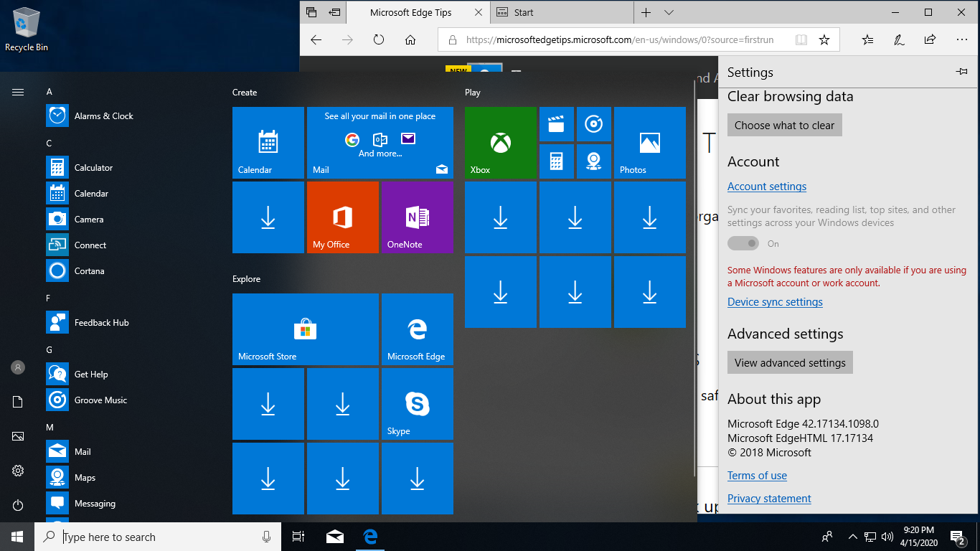The width and height of the screenshot is (980, 551).
Task: Refresh the Edge page
Action: (x=379, y=40)
